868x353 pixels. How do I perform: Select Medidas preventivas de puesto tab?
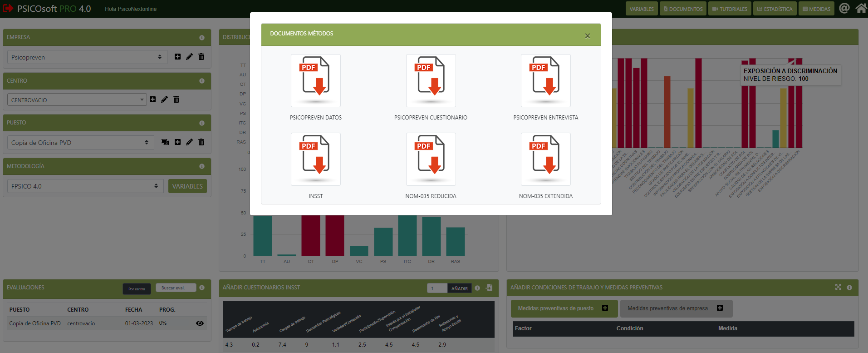(x=564, y=308)
